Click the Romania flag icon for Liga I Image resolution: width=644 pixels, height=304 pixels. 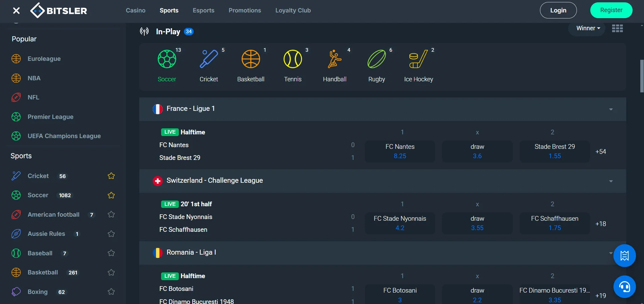point(157,253)
